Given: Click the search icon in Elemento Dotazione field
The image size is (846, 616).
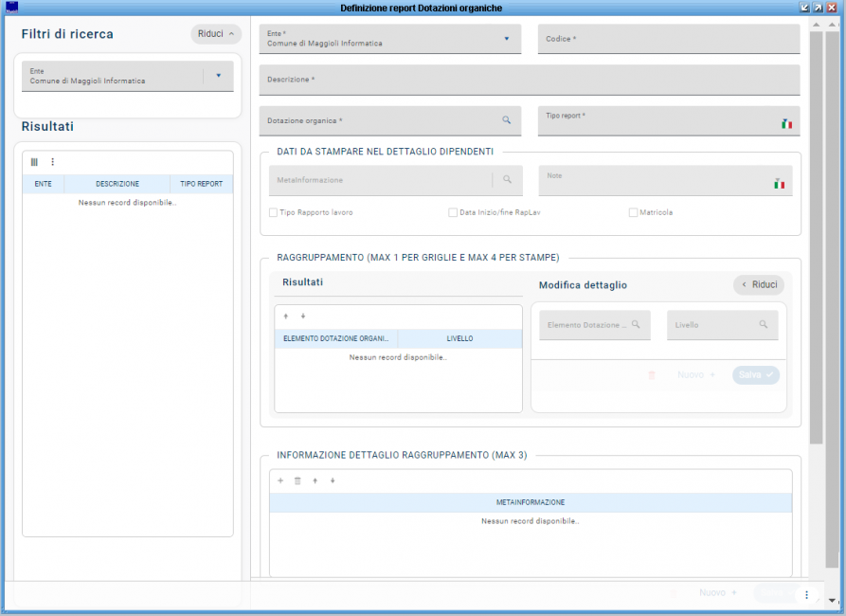Looking at the screenshot, I should coord(636,324).
